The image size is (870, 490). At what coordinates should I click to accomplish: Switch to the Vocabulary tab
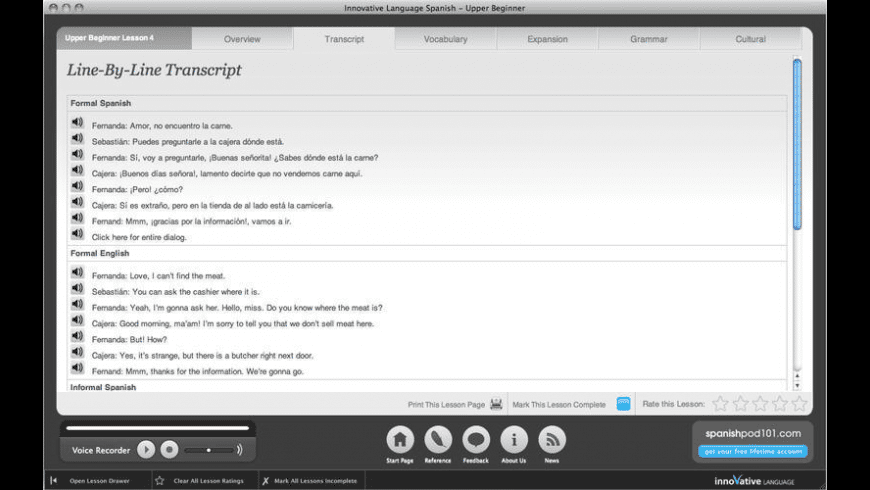(446, 39)
